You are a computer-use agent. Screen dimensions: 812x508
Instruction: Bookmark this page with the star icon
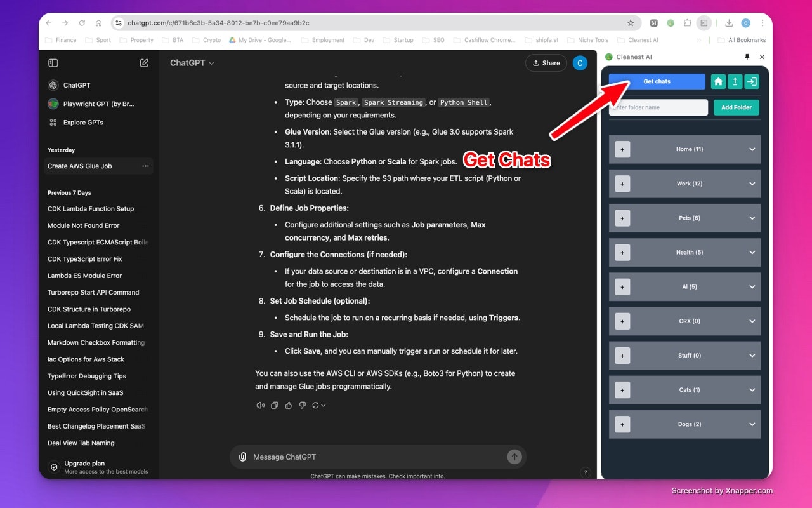(x=631, y=23)
